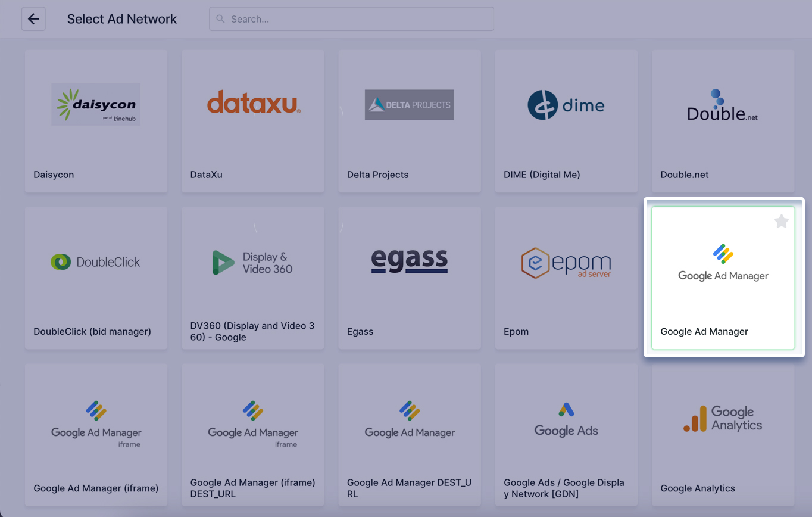Click the "DIME (Digital Me)" label
This screenshot has width=812, height=517.
[542, 175]
